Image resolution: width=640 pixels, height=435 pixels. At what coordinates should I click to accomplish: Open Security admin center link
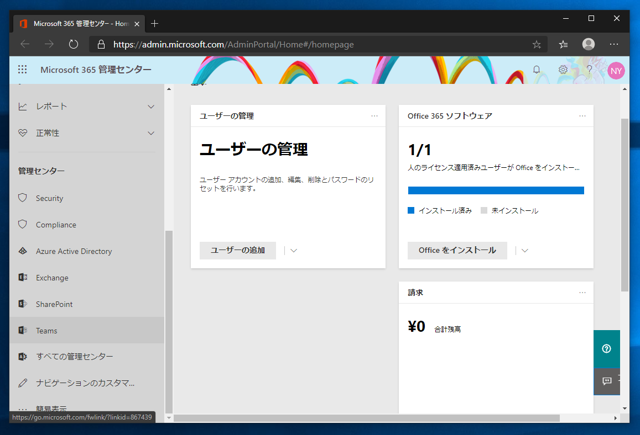pos(49,198)
